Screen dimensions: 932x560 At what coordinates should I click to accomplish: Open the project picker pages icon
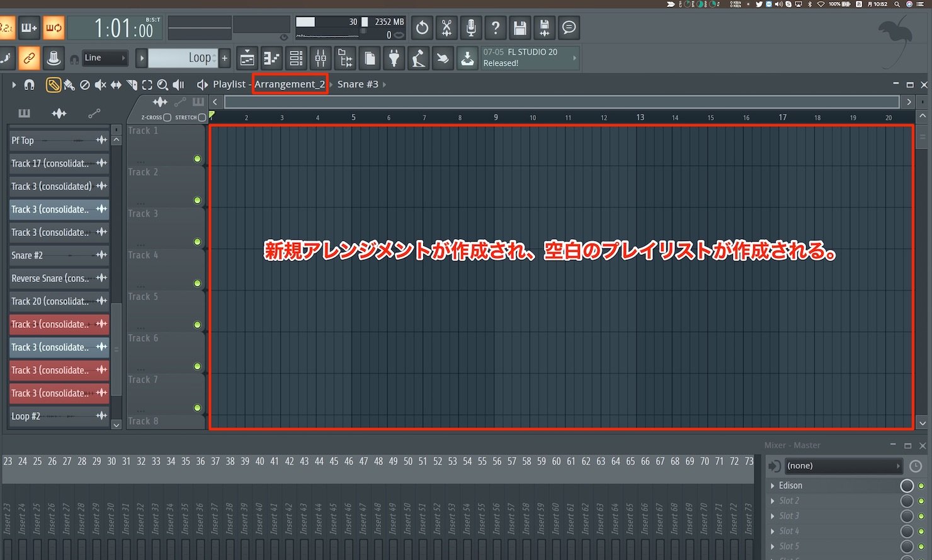pos(370,59)
